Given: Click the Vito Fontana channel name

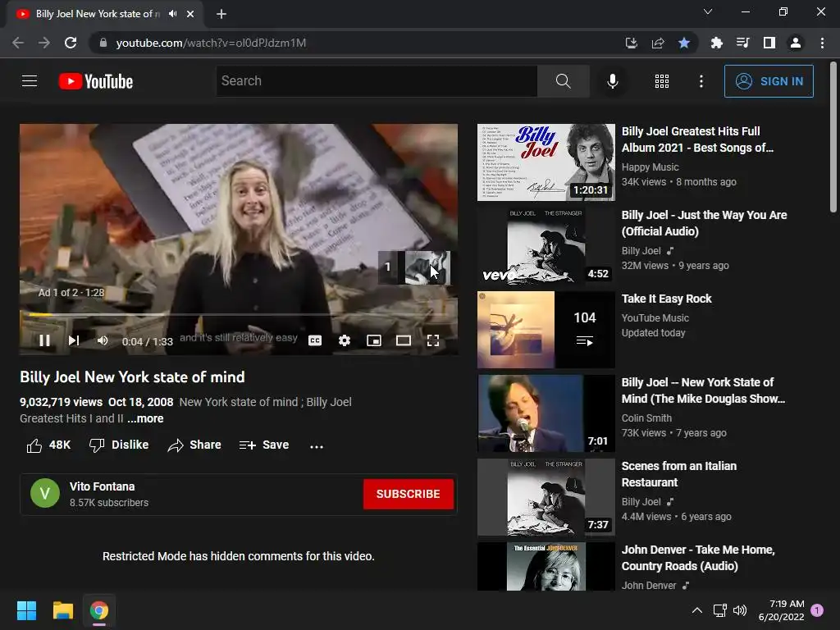Looking at the screenshot, I should point(103,486).
